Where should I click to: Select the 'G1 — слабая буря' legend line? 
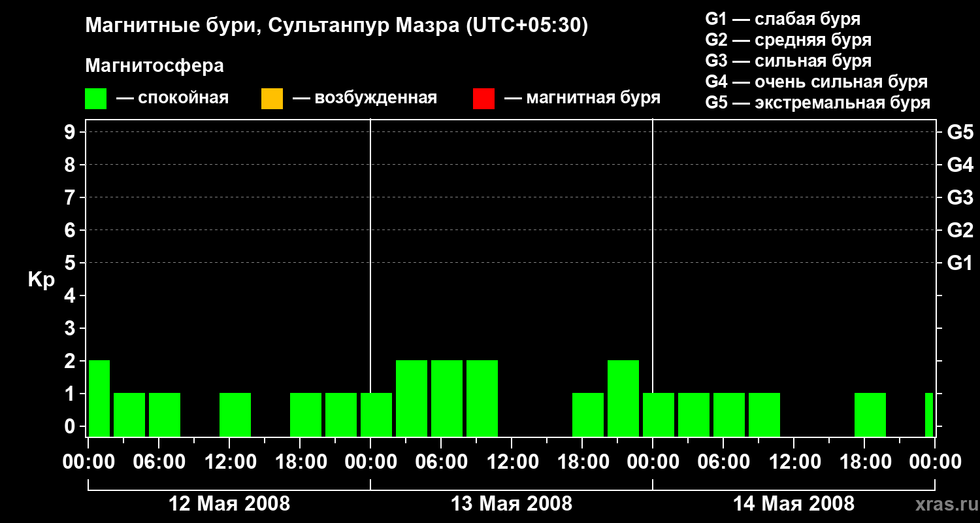coord(783,19)
